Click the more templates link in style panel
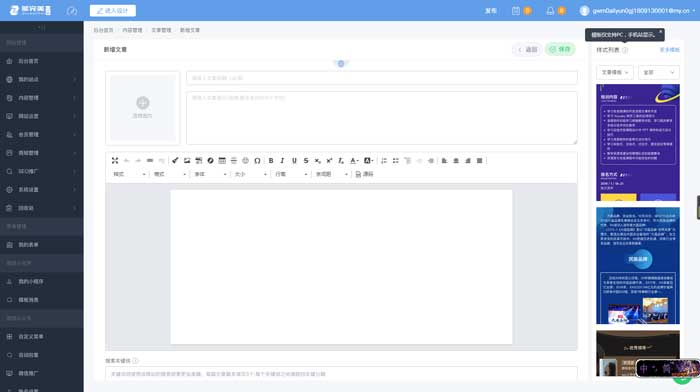This screenshot has height=392, width=700. pos(669,50)
